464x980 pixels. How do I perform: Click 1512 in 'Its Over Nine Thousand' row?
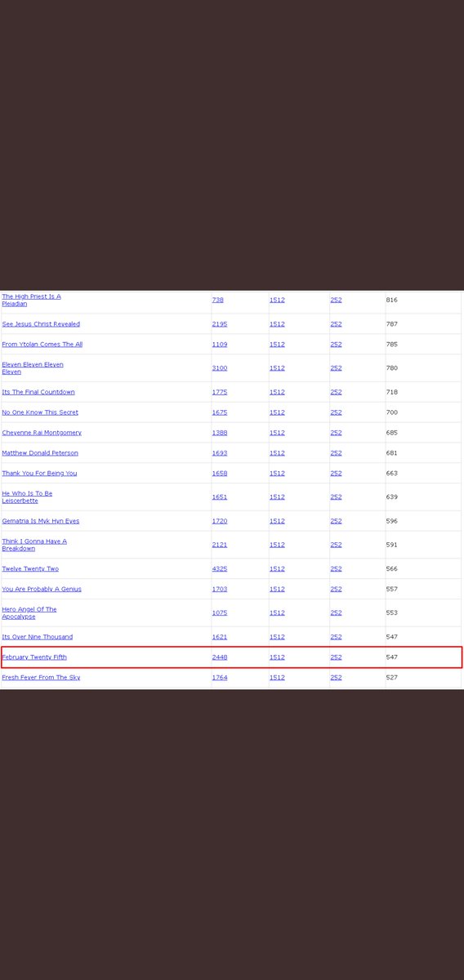(278, 637)
